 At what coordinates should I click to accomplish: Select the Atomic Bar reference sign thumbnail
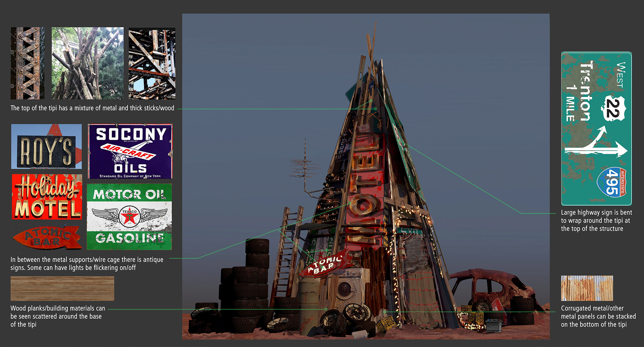coord(47,237)
